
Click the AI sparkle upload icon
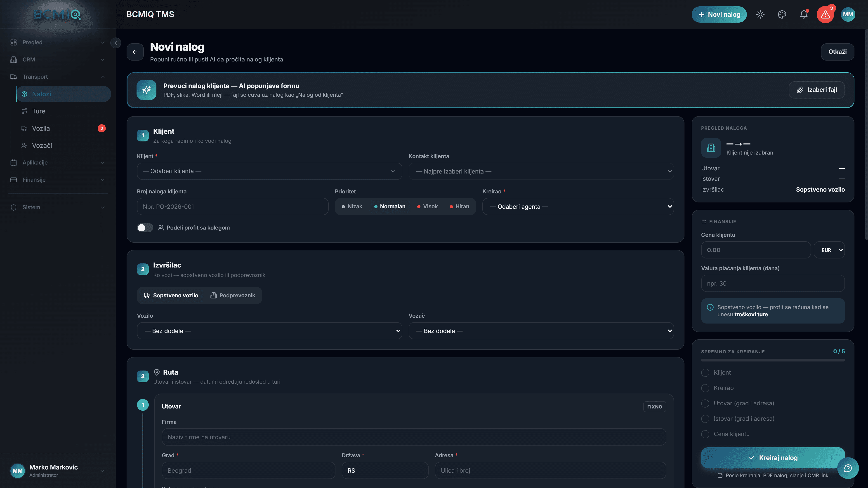(x=146, y=90)
